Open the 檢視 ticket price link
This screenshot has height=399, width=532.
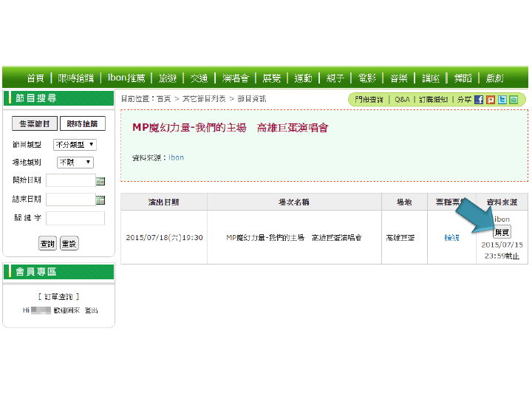451,238
